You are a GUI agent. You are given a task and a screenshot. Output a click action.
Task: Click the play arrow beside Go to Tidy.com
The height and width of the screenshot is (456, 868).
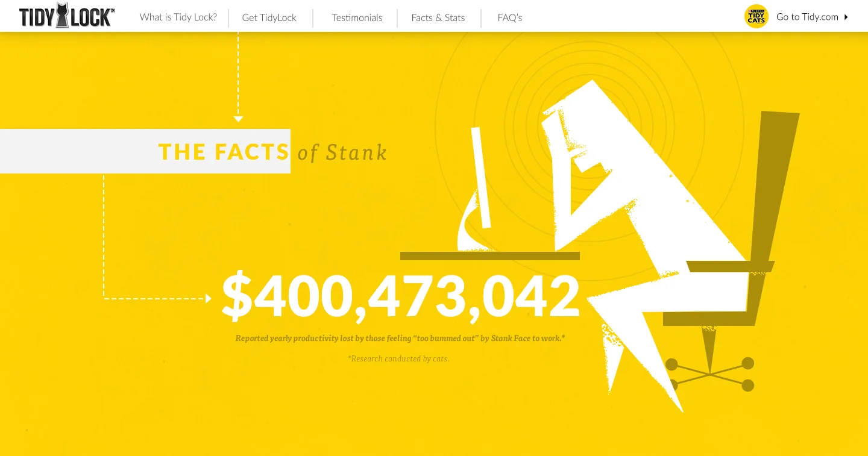point(846,17)
